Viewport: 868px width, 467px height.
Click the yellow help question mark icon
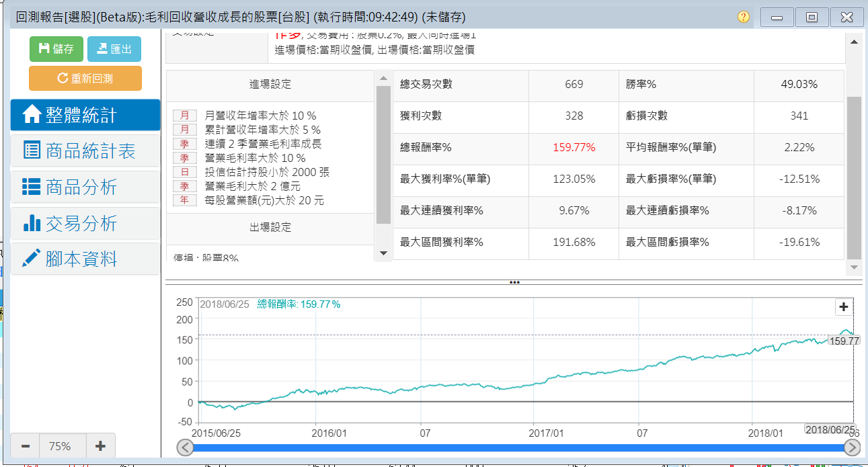click(x=743, y=17)
